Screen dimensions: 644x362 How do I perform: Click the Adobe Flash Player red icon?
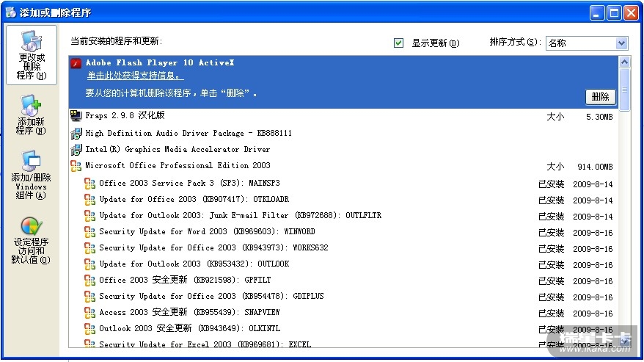(x=76, y=63)
